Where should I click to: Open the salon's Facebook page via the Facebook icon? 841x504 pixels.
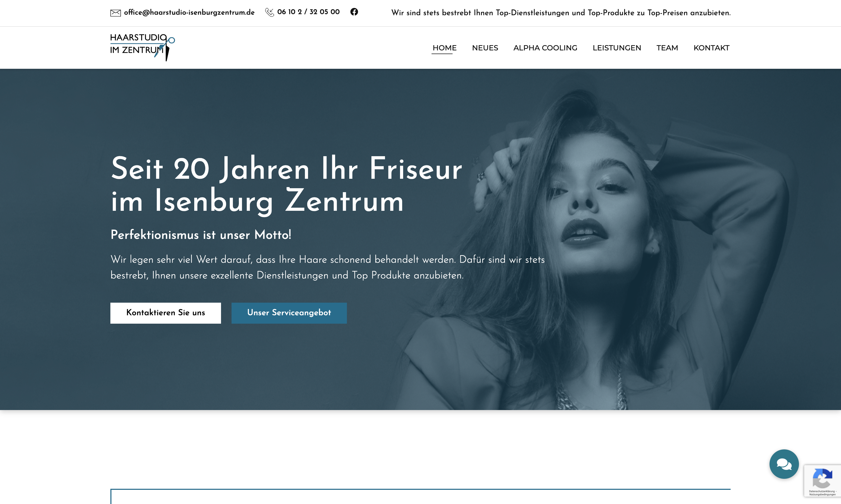354,12
